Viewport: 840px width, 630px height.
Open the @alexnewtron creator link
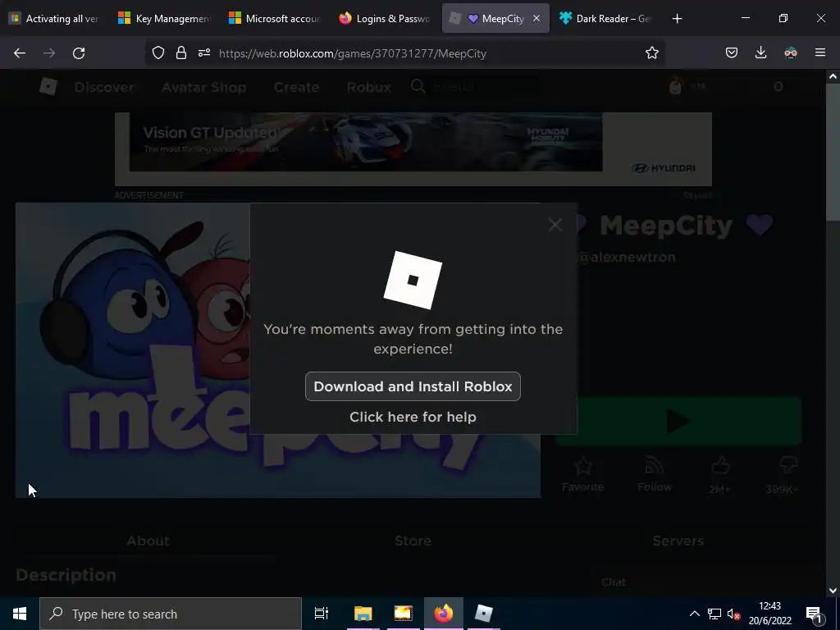pyautogui.click(x=627, y=257)
